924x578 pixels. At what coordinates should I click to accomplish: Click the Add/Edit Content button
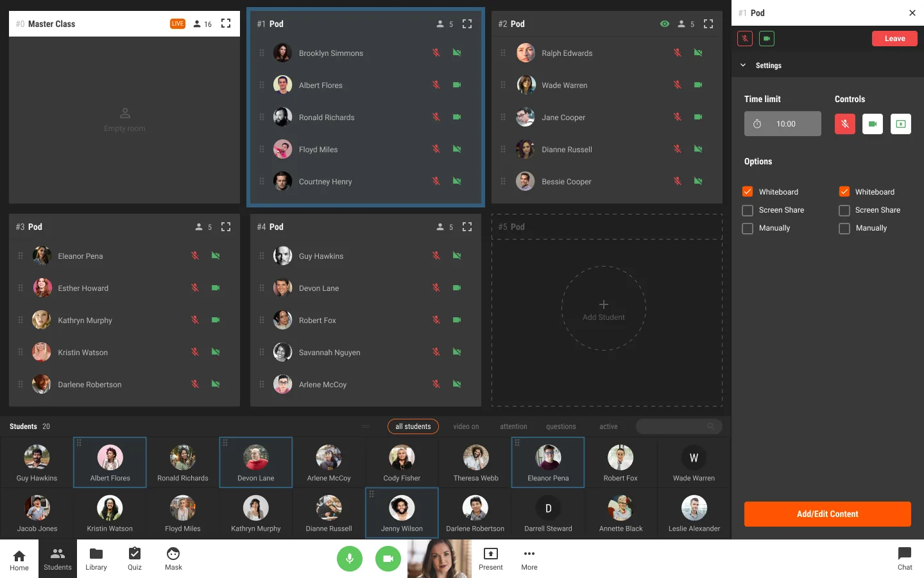coord(828,514)
